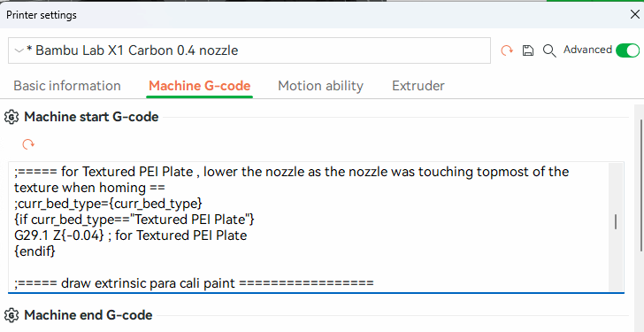The width and height of the screenshot is (644, 332).
Task: Place cursor on the G29.1 Z{-0.04} line
Action: (x=131, y=235)
